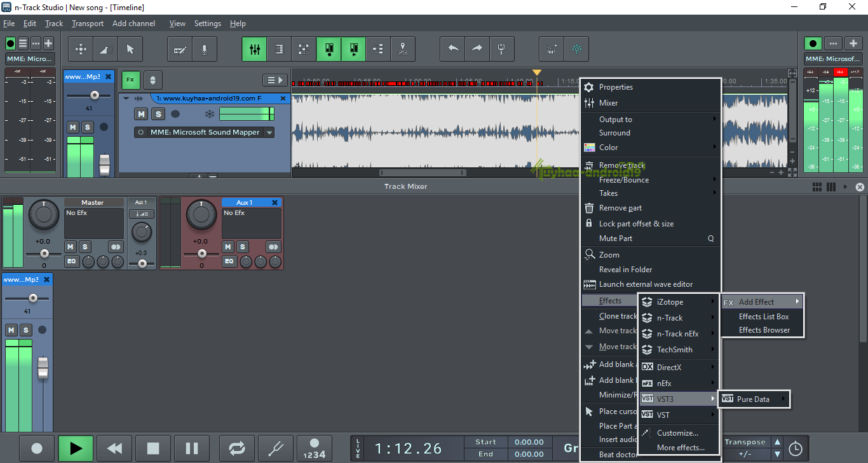The image size is (868, 463).
Task: Click the horizontal timeline scrollbar thumb
Action: coord(423,172)
